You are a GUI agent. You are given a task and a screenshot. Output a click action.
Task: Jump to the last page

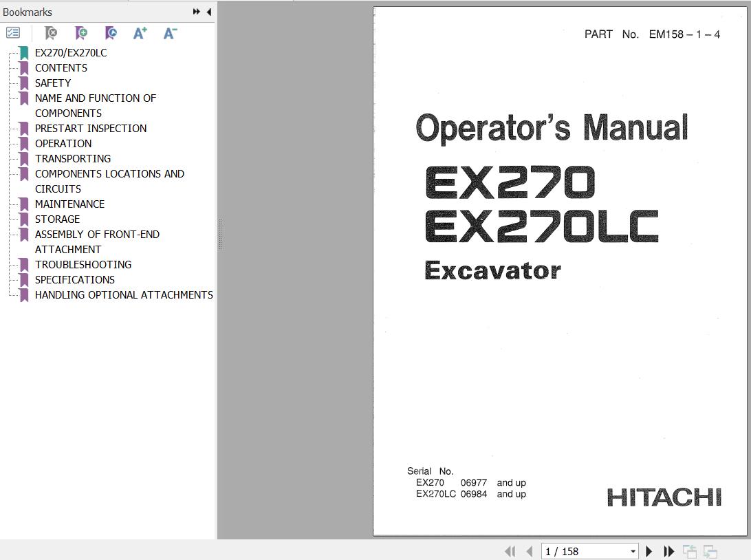668,551
